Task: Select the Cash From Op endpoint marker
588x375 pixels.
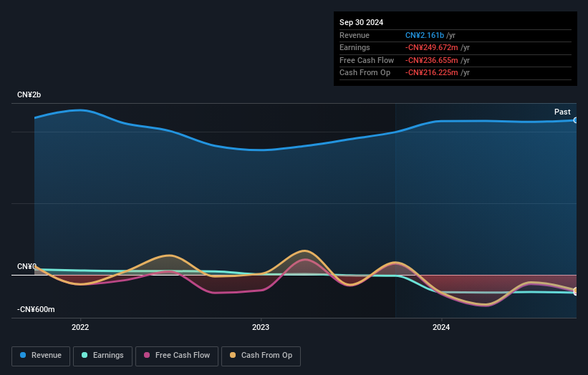Action: tap(576, 291)
